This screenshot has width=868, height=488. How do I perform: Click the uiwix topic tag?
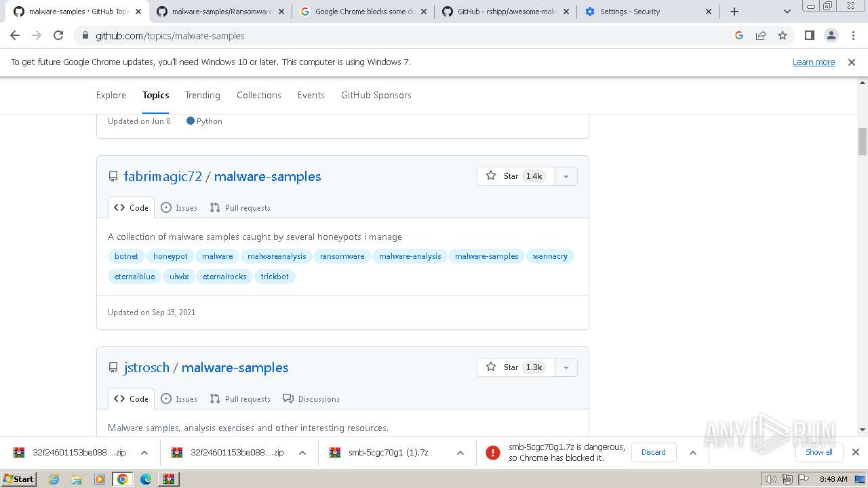click(179, 277)
